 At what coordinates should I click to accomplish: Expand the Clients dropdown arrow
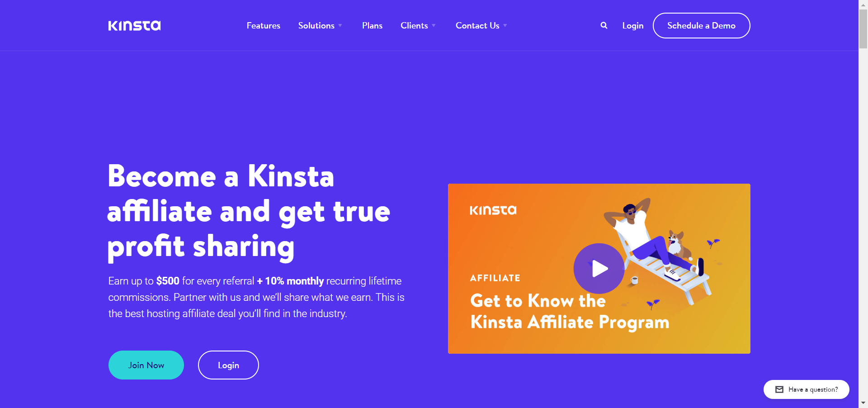434,26
